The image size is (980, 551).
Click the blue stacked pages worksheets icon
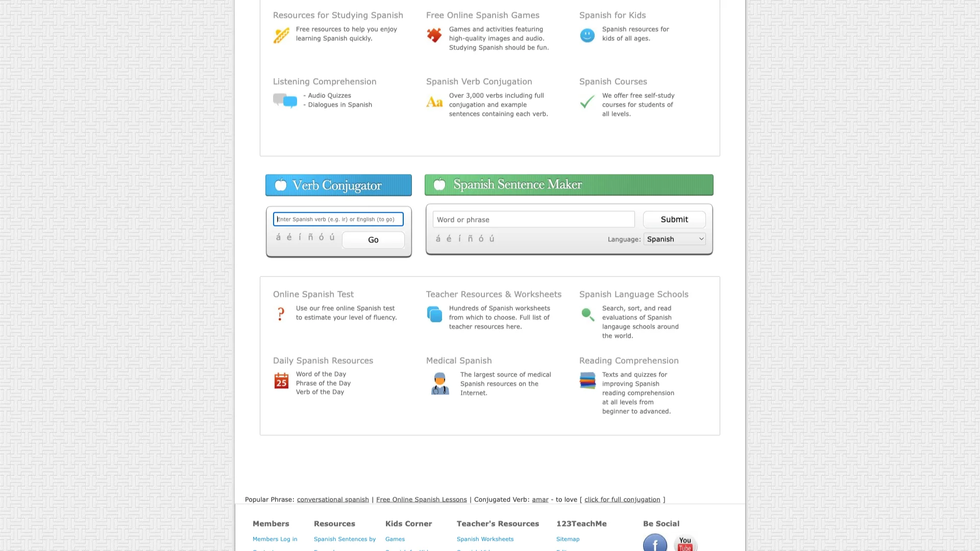[x=434, y=314]
